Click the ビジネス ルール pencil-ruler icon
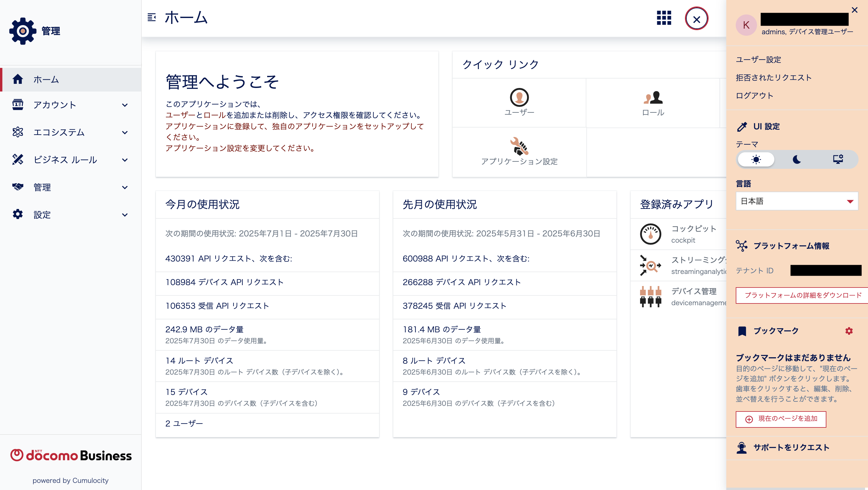Viewport: 868px width, 490px height. coord(17,159)
